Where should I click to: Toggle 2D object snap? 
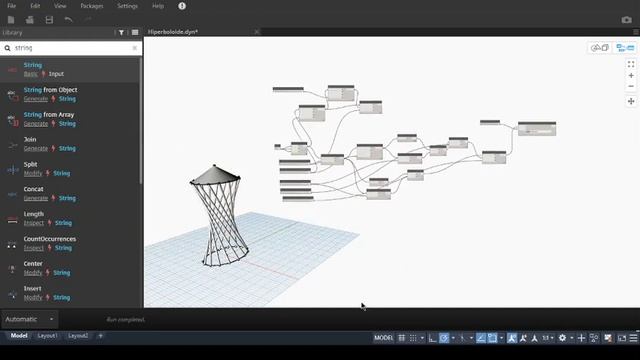pyautogui.click(x=492, y=338)
